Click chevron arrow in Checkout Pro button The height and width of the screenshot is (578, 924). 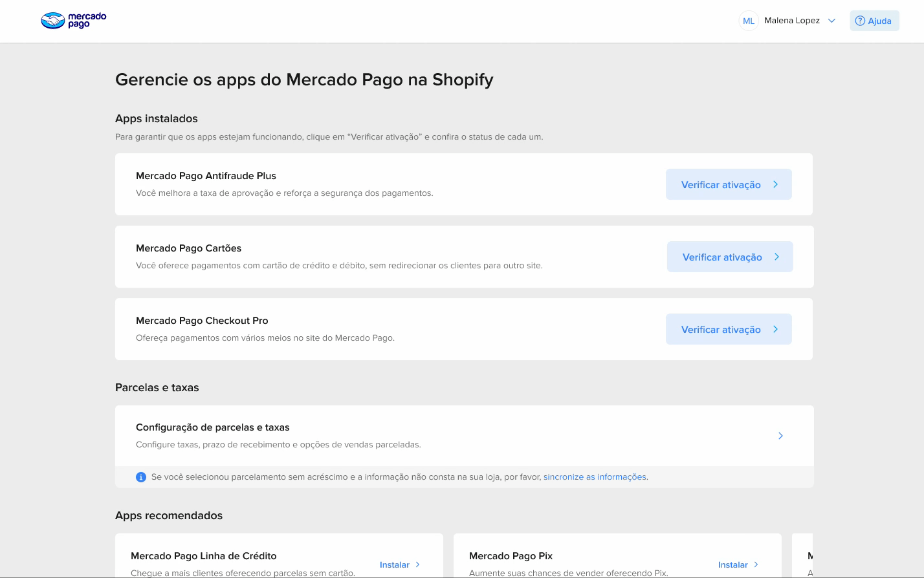point(776,330)
